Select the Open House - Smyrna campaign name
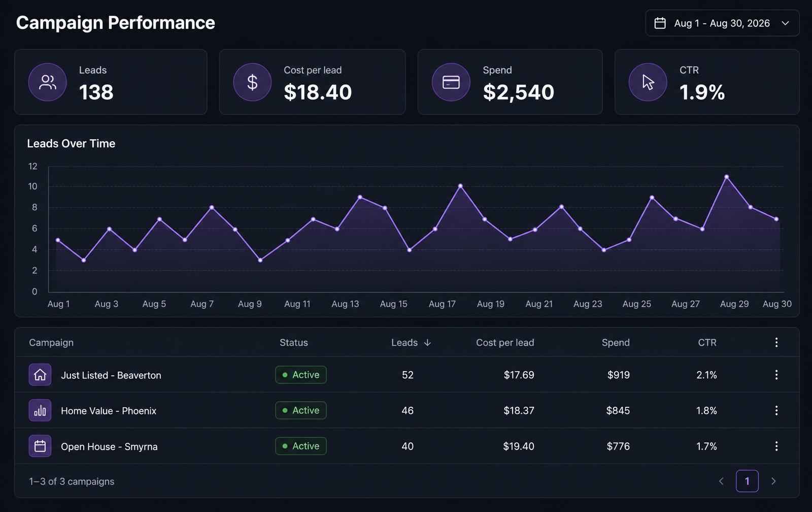 [x=109, y=447]
